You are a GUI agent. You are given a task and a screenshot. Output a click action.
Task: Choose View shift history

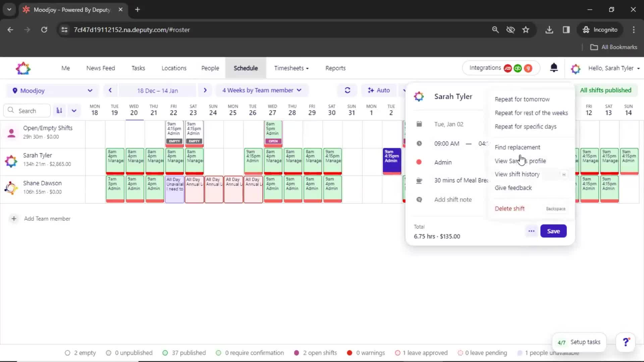(517, 174)
